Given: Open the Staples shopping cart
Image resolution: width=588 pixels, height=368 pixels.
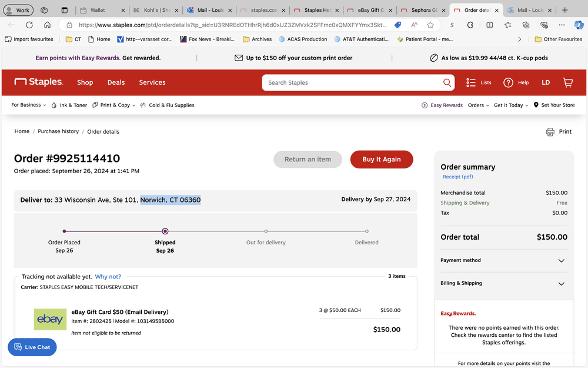Looking at the screenshot, I should 568,82.
